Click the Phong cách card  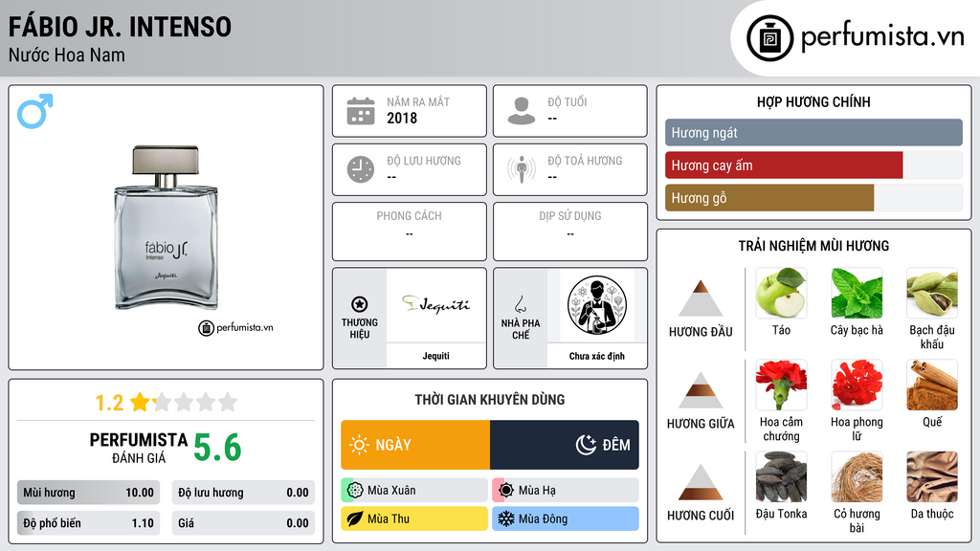coord(410,231)
